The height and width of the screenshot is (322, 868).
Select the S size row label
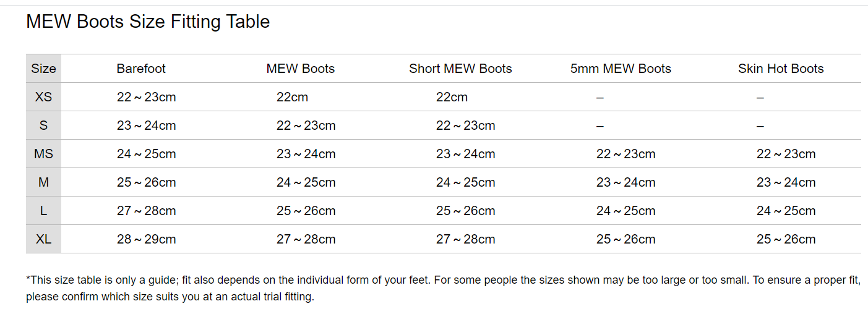click(x=43, y=125)
